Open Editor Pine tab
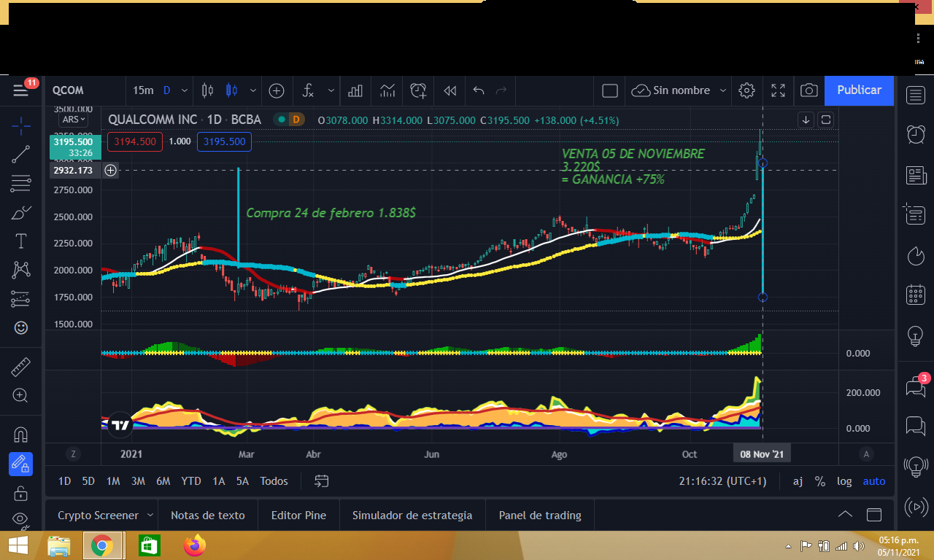The width and height of the screenshot is (934, 560). click(298, 515)
